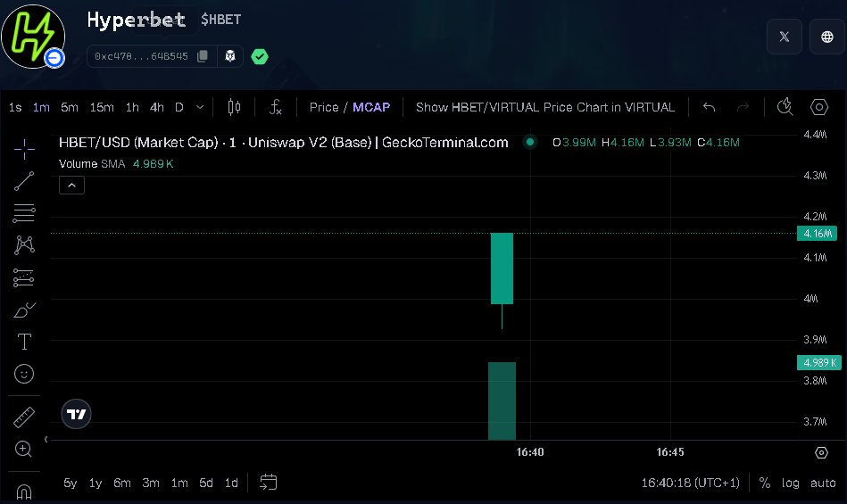
Task: Open quick search lightning icon
Action: (x=785, y=107)
